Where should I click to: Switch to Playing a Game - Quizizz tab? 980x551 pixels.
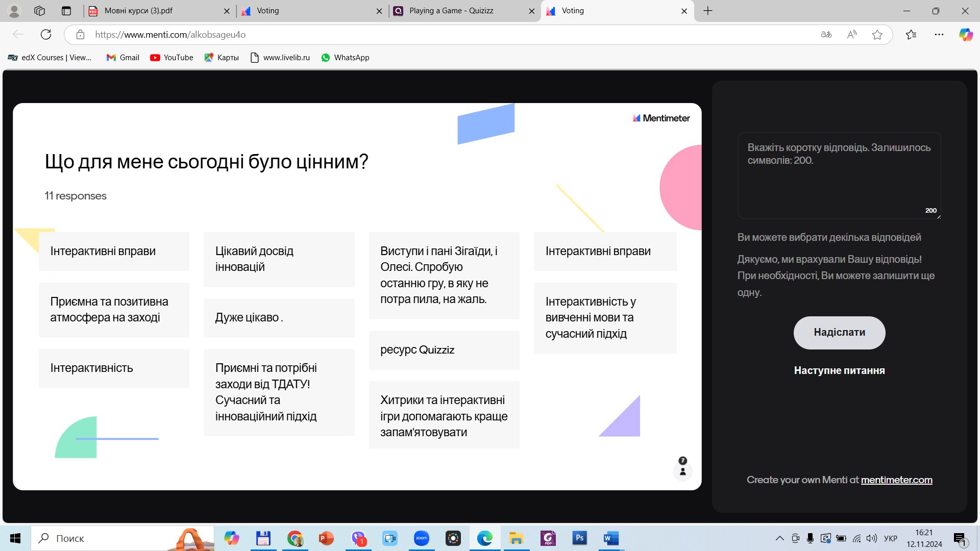pos(451,11)
